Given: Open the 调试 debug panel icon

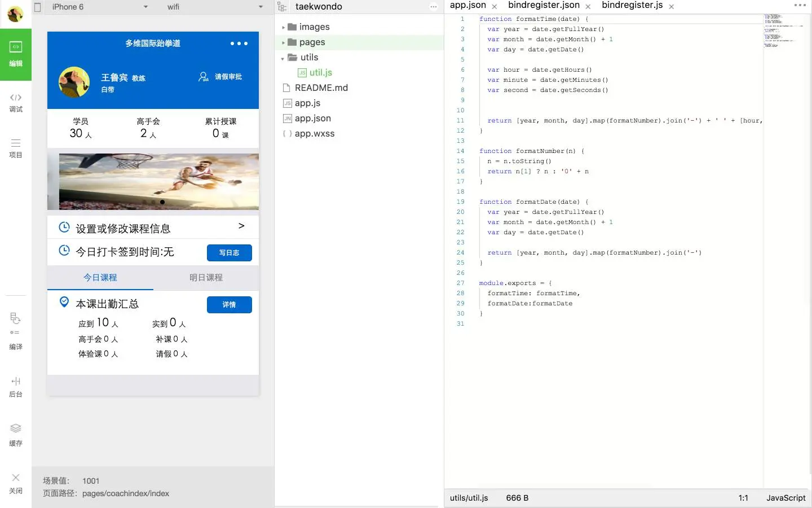Looking at the screenshot, I should (16, 103).
